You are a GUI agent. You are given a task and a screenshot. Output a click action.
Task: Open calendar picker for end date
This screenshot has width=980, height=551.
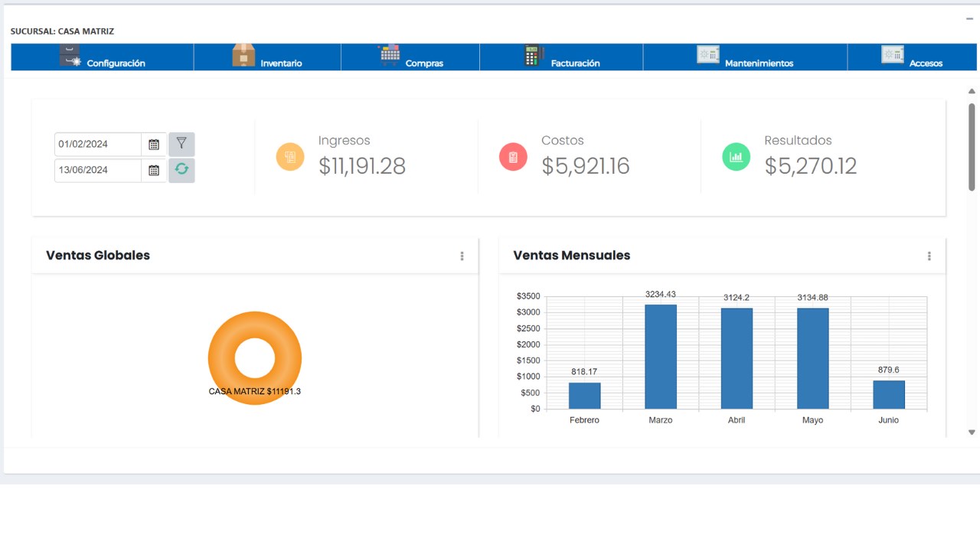tap(154, 170)
